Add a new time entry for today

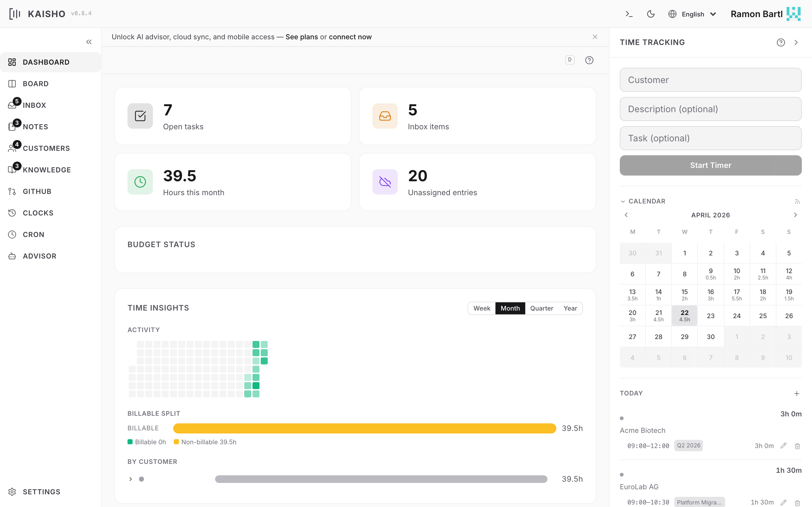point(796,393)
